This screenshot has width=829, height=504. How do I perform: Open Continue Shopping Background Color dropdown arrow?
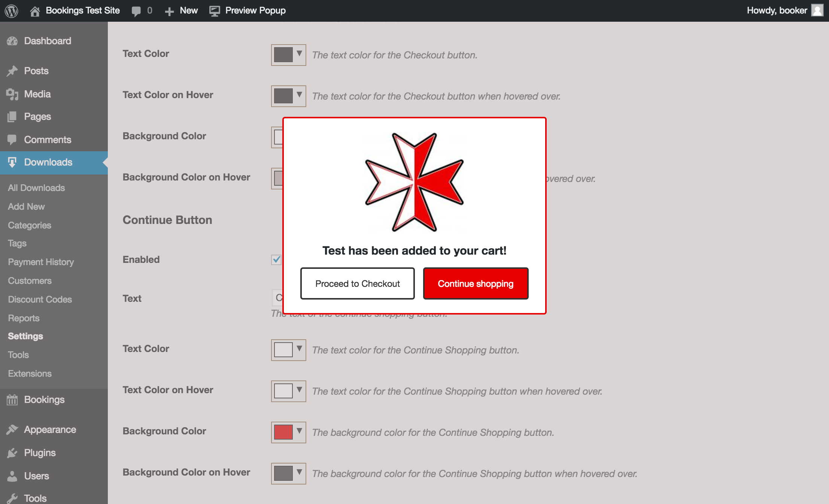point(299,431)
